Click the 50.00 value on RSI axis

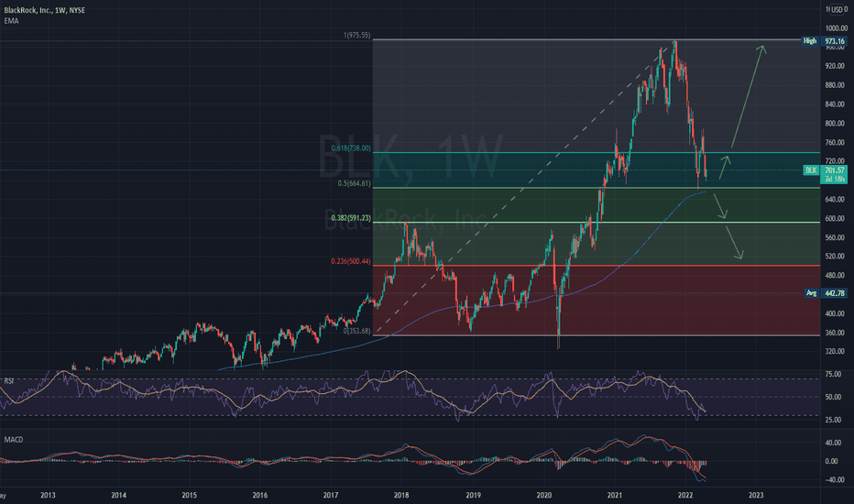[x=833, y=397]
